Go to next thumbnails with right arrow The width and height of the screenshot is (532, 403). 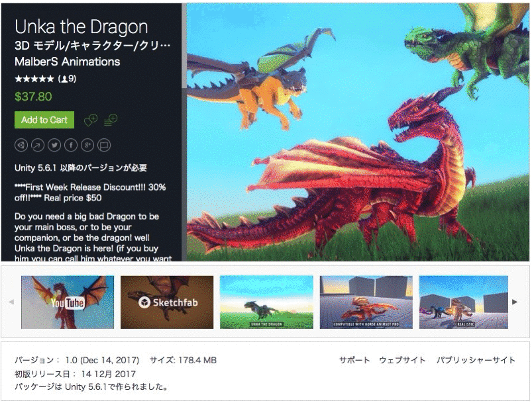515,302
